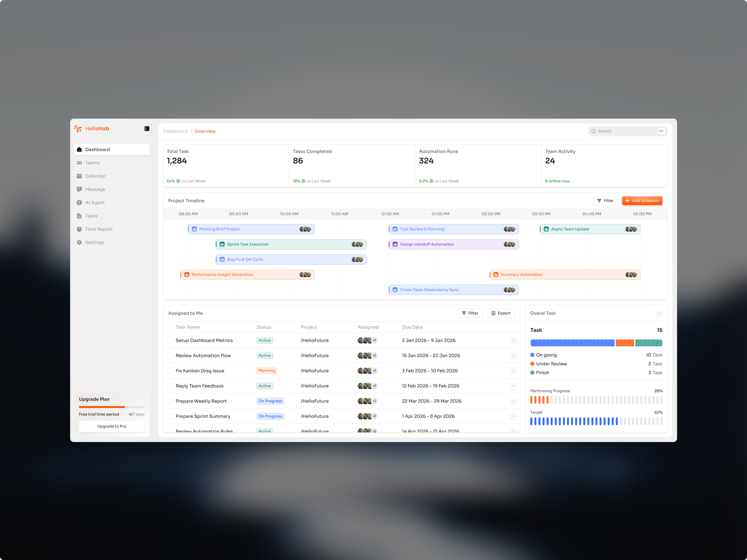The image size is (747, 560).
Task: Open the Overal Task options menu
Action: 659,313
